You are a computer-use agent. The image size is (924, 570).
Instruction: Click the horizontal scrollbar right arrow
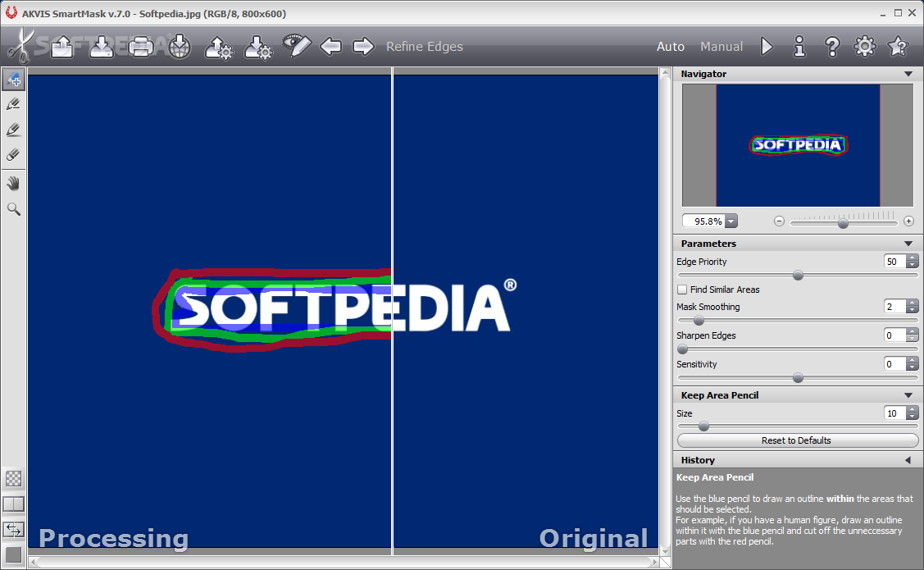654,563
